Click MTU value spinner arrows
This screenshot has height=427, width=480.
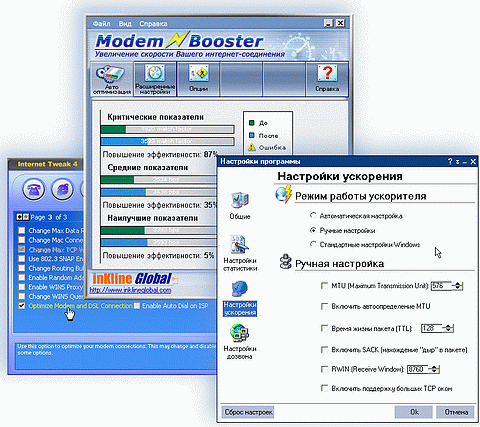458,286
